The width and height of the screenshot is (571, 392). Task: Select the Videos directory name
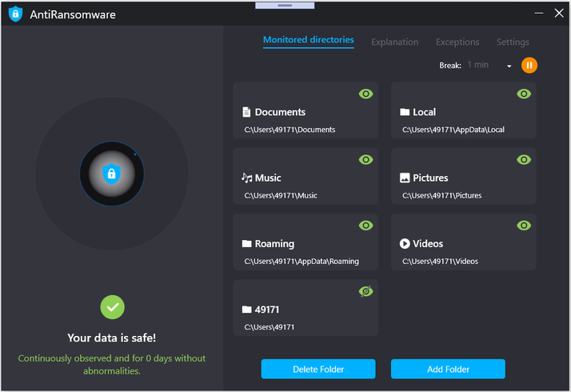pos(428,243)
